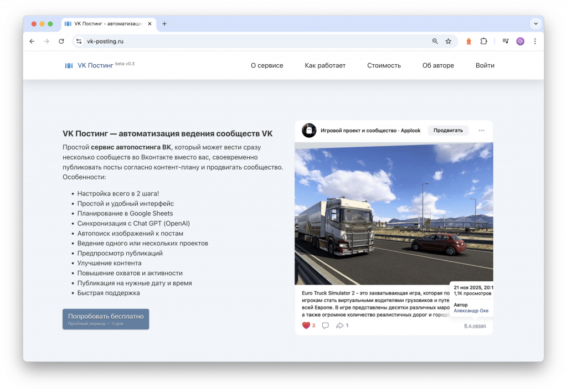This screenshot has height=392, width=567.
Task: Bookmark this page with the star icon
Action: click(x=449, y=41)
